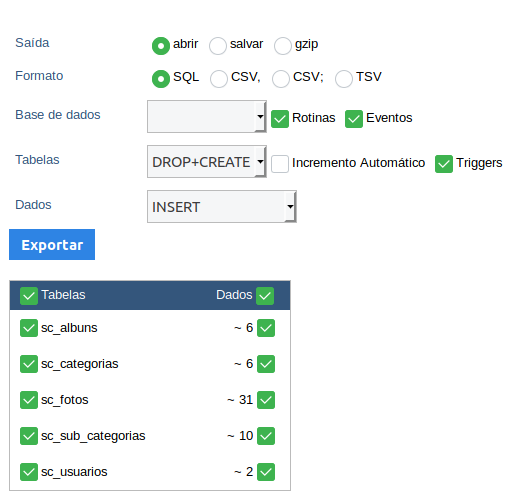Screen dimensions: 524x502
Task: Expand the INSERT data dropdown
Action: pyautogui.click(x=222, y=207)
